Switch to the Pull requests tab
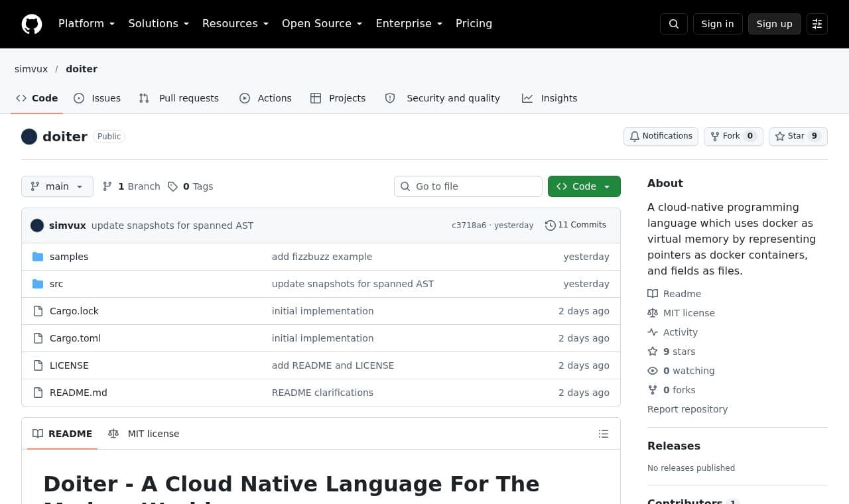This screenshot has width=849, height=504. [x=179, y=98]
